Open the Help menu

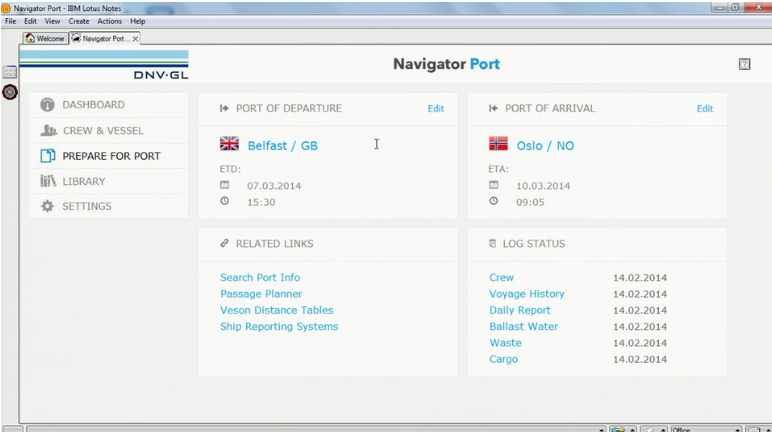[x=137, y=21]
